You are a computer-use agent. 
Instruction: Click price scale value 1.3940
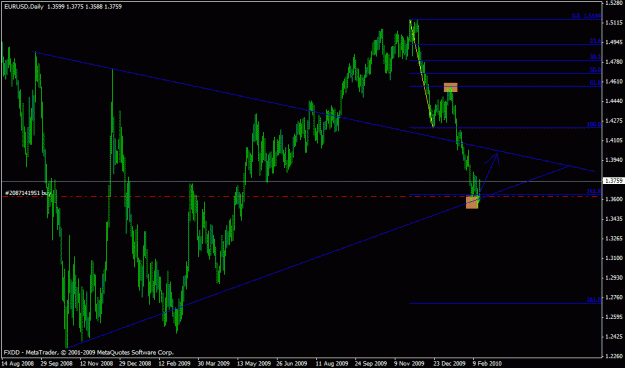[614, 160]
